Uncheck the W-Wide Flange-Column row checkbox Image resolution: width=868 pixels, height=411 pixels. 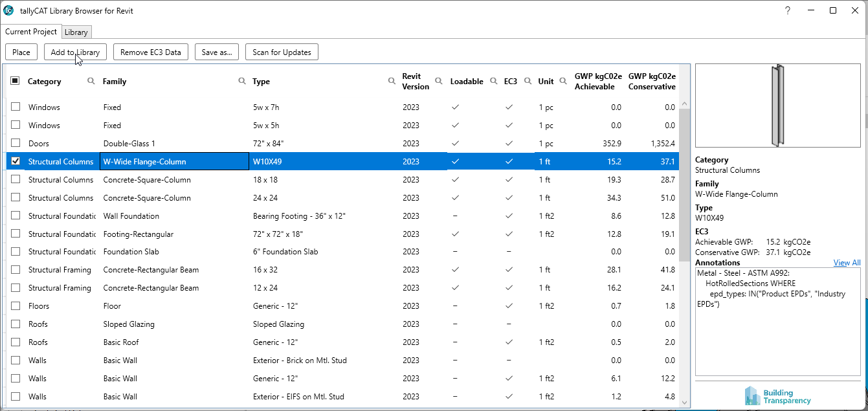pyautogui.click(x=16, y=161)
